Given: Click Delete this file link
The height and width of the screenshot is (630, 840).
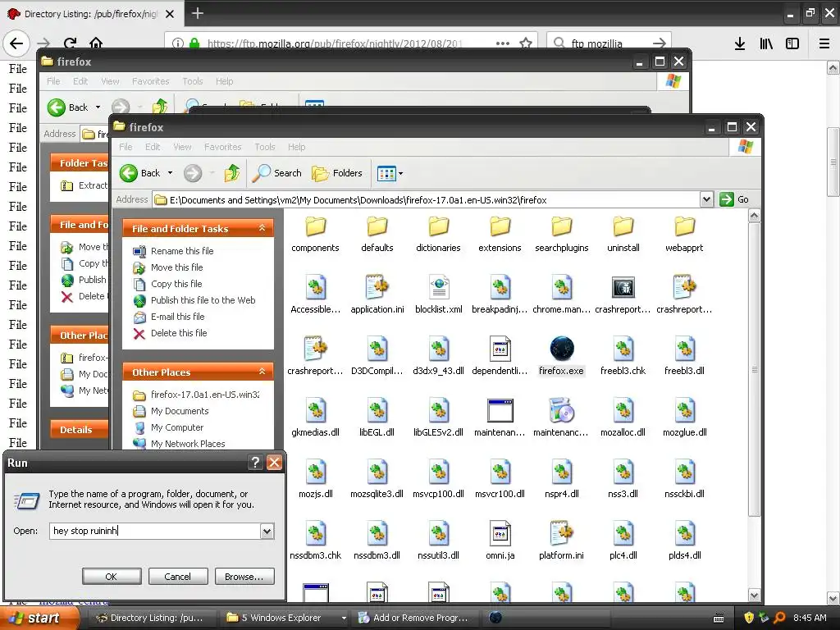Looking at the screenshot, I should pyautogui.click(x=179, y=333).
